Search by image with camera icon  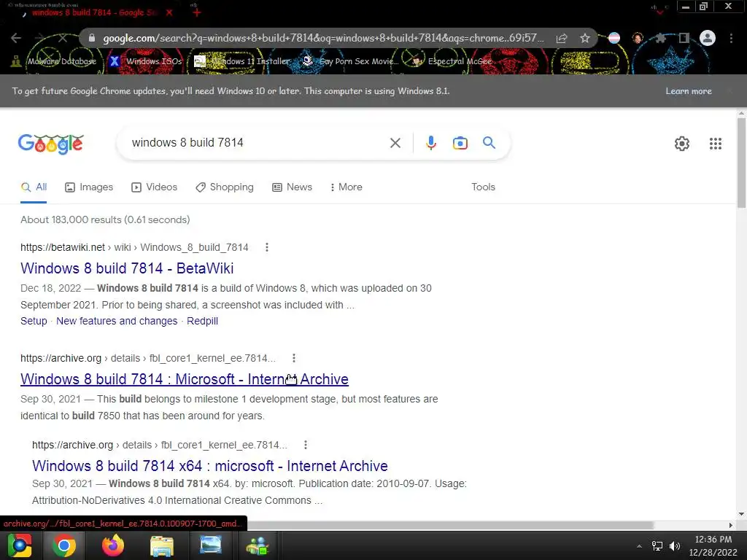click(460, 143)
